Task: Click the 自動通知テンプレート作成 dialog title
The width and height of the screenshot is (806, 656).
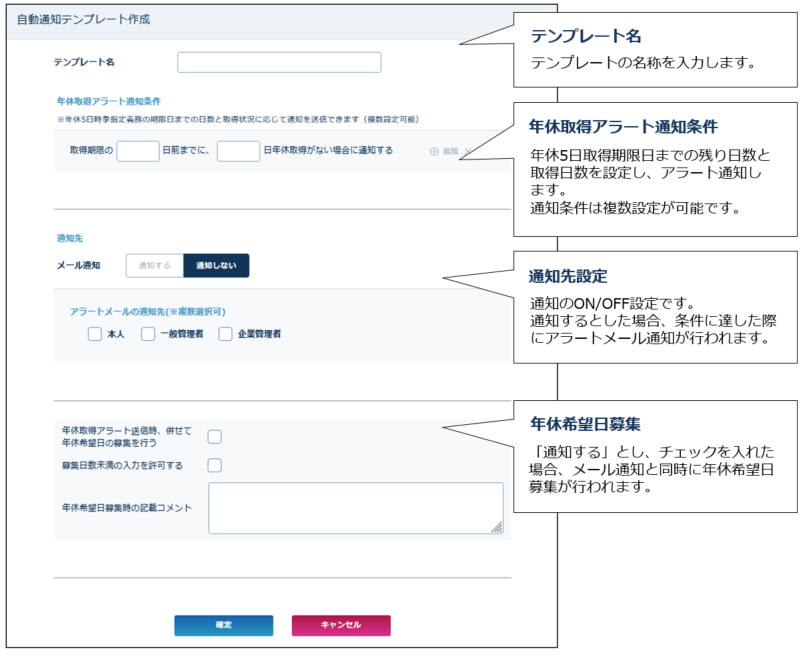Action: 84,20
